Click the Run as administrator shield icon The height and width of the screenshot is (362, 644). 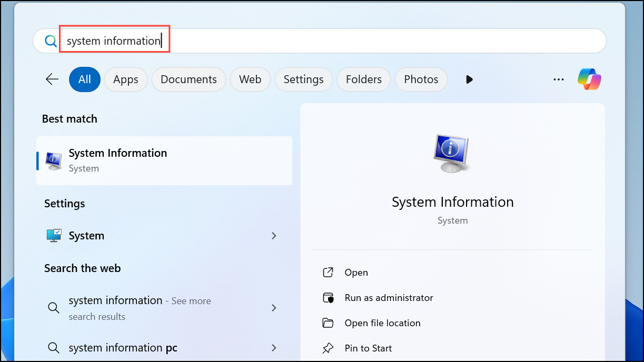pyautogui.click(x=328, y=297)
